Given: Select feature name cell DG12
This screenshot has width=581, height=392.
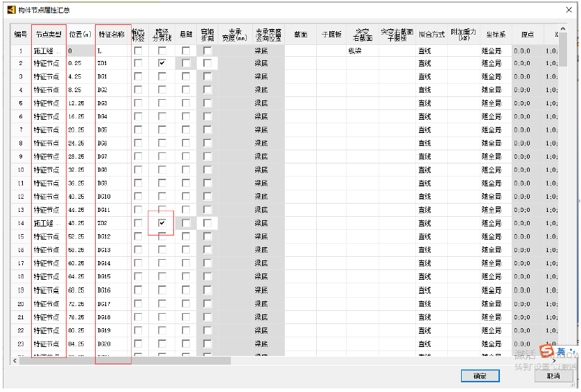Looking at the screenshot, I should [113, 237].
